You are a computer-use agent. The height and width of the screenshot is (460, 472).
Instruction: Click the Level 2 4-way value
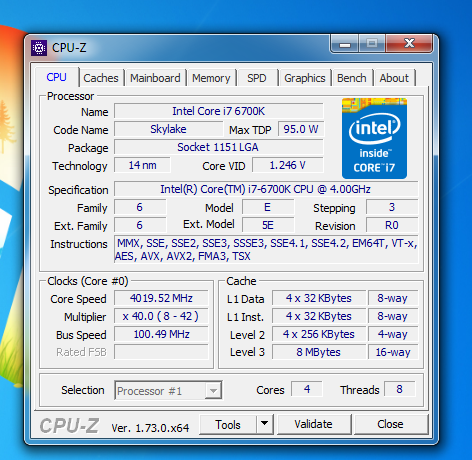tap(393, 334)
